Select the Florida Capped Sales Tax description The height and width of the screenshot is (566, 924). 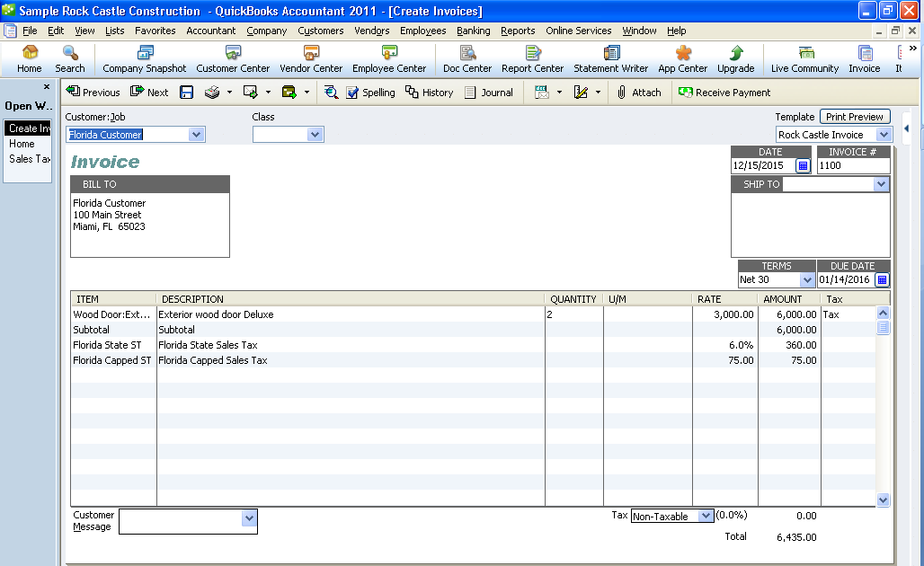pos(213,360)
